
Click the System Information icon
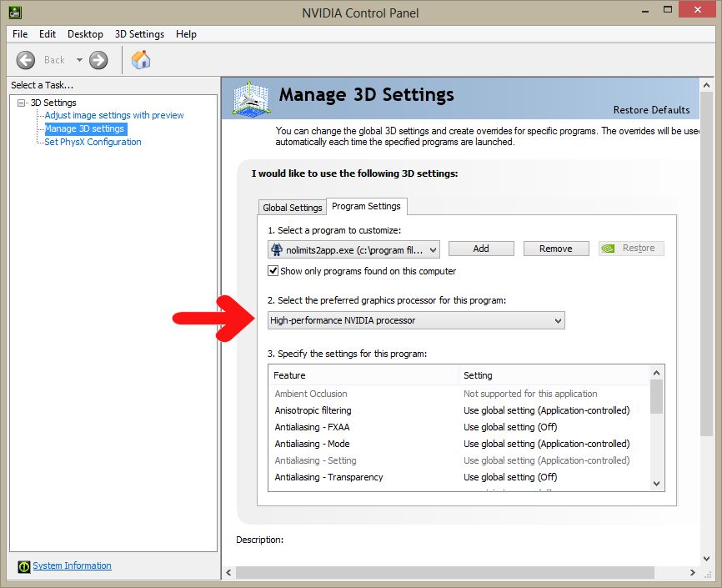(24, 566)
